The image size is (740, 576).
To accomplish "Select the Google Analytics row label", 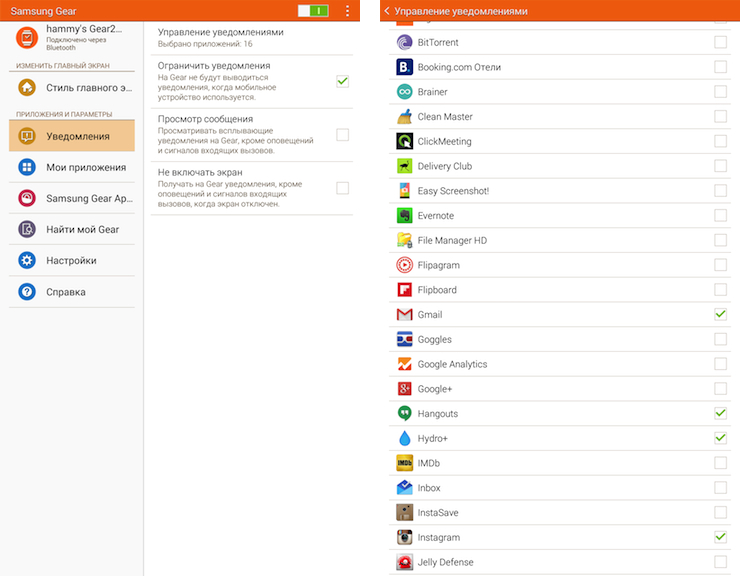I will click(452, 364).
